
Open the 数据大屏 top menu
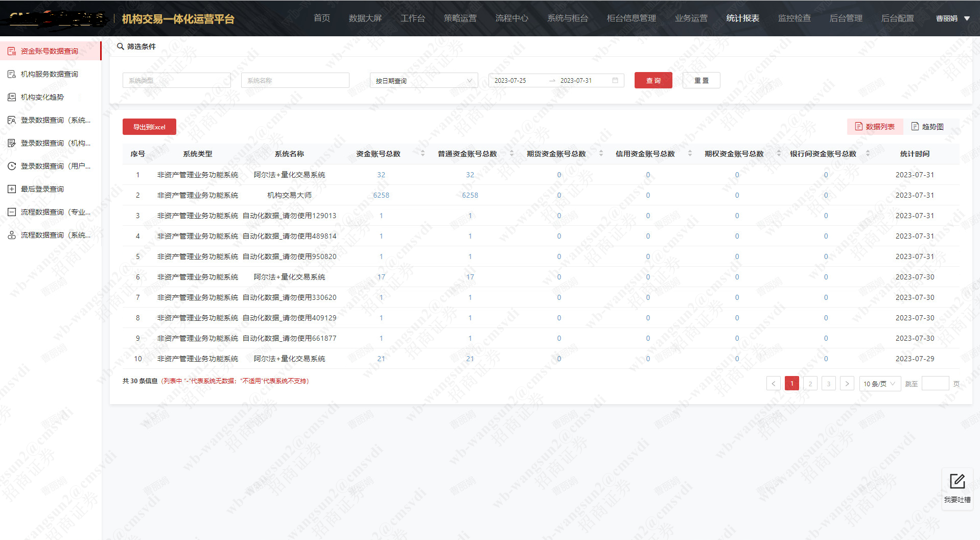[365, 18]
